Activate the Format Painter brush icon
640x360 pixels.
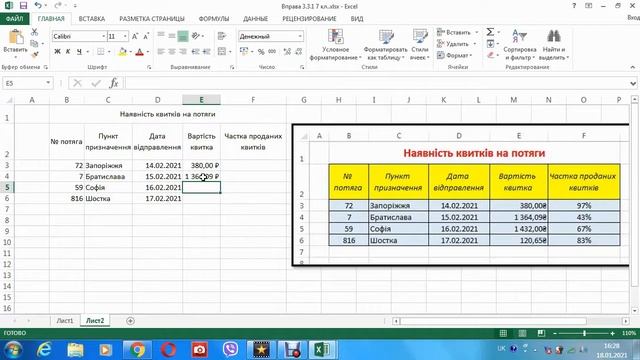coord(34,54)
